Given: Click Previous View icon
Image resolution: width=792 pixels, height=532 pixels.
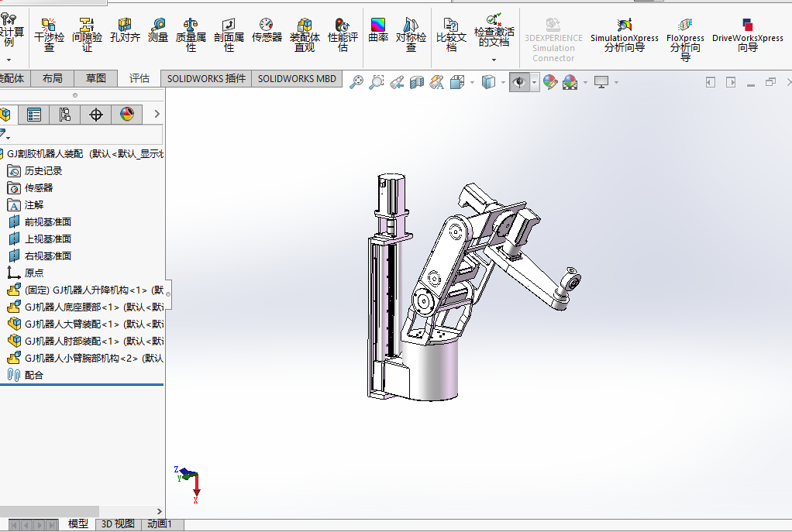Looking at the screenshot, I should coord(397,82).
